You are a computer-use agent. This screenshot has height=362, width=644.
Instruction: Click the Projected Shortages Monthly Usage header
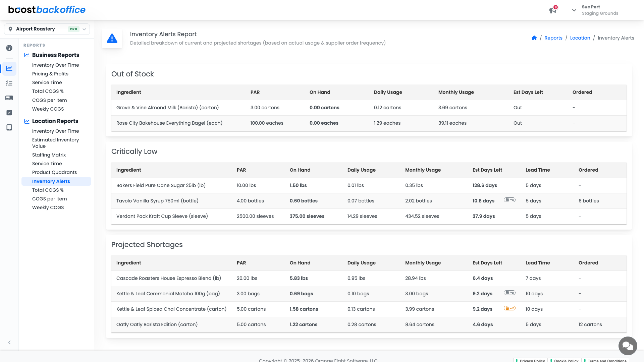click(x=423, y=263)
